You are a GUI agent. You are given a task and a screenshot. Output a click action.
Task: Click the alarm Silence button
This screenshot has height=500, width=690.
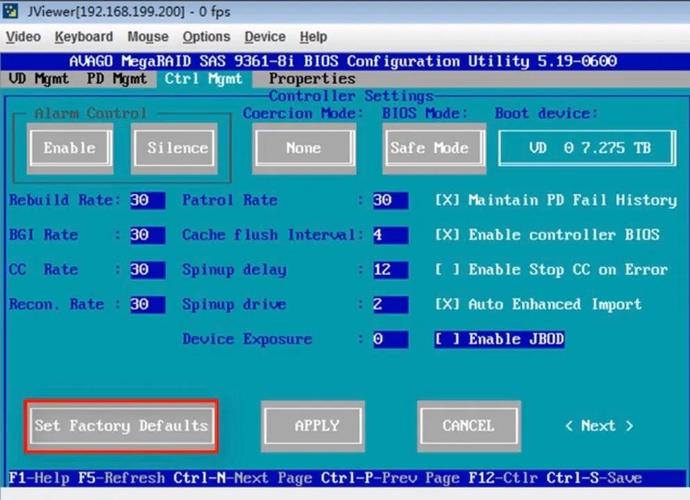(175, 148)
